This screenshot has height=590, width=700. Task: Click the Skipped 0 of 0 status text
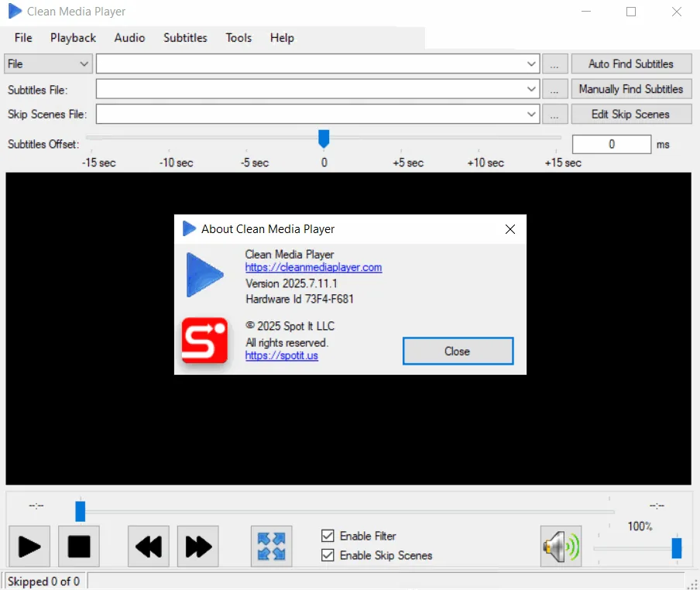click(x=43, y=581)
